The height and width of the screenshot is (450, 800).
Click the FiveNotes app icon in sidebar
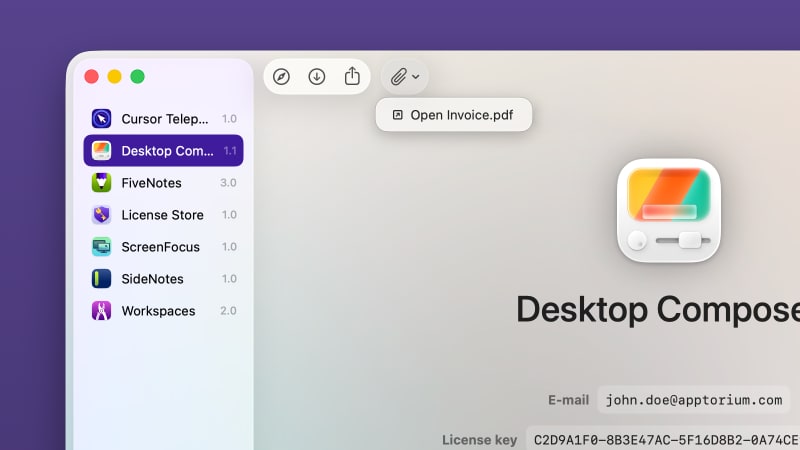coord(101,183)
